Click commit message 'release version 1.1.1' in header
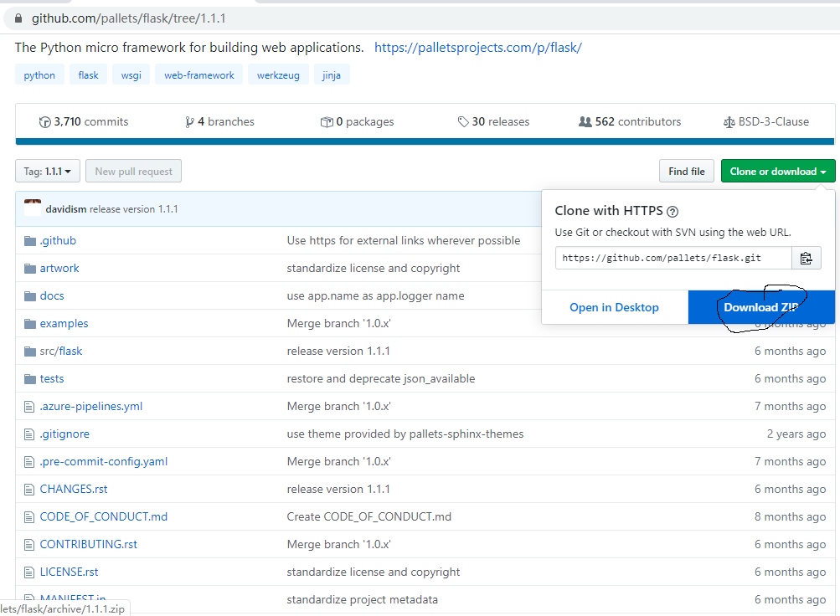Viewport: 840px width, 616px height. coord(134,209)
